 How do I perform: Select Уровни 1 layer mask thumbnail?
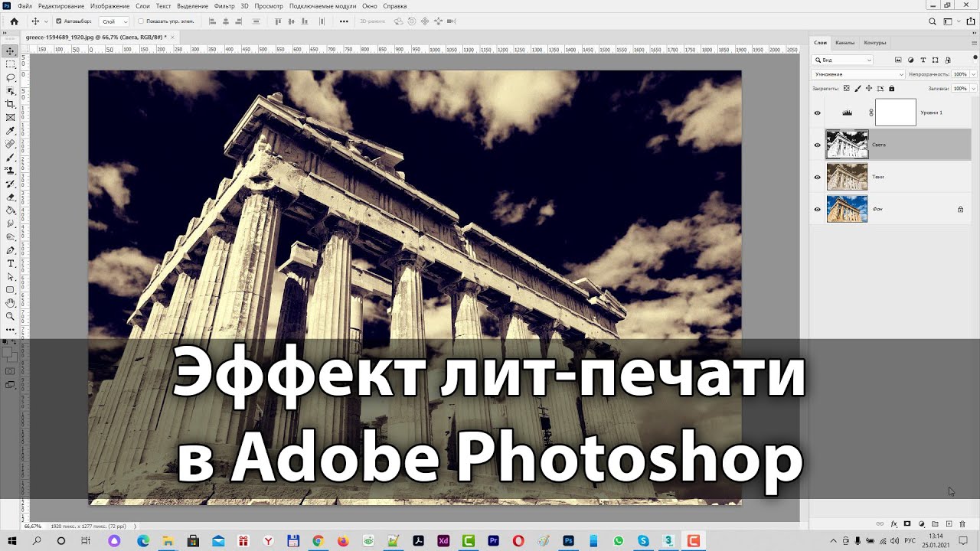896,112
